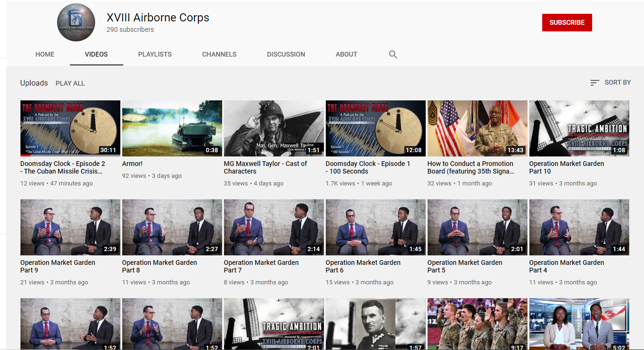Open Operation Market Garden Part 10 thumbnail
This screenshot has height=350, width=644.
click(x=579, y=128)
